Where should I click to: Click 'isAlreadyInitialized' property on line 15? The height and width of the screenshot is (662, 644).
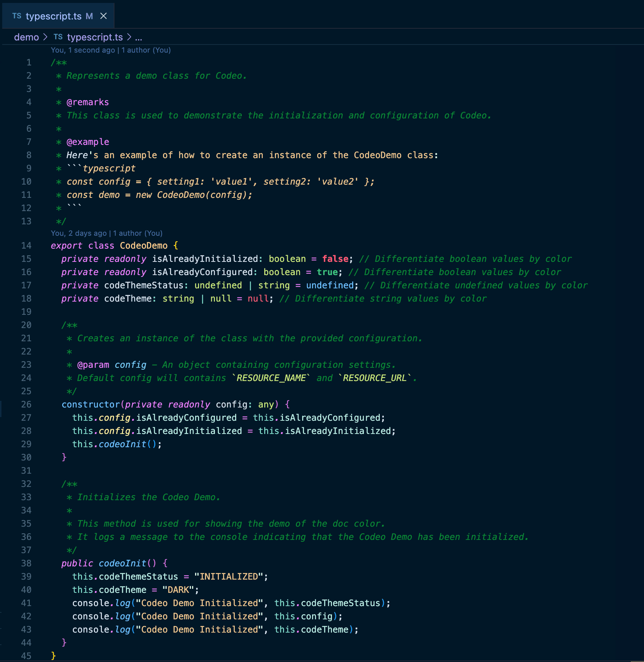(x=205, y=259)
